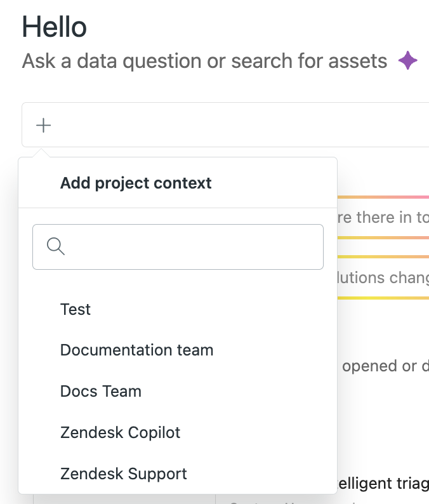Click the Hello heading
The image size is (429, 504).
(x=55, y=27)
